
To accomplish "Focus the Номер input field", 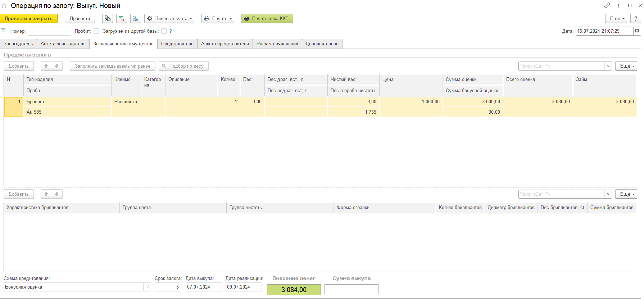I will point(49,31).
